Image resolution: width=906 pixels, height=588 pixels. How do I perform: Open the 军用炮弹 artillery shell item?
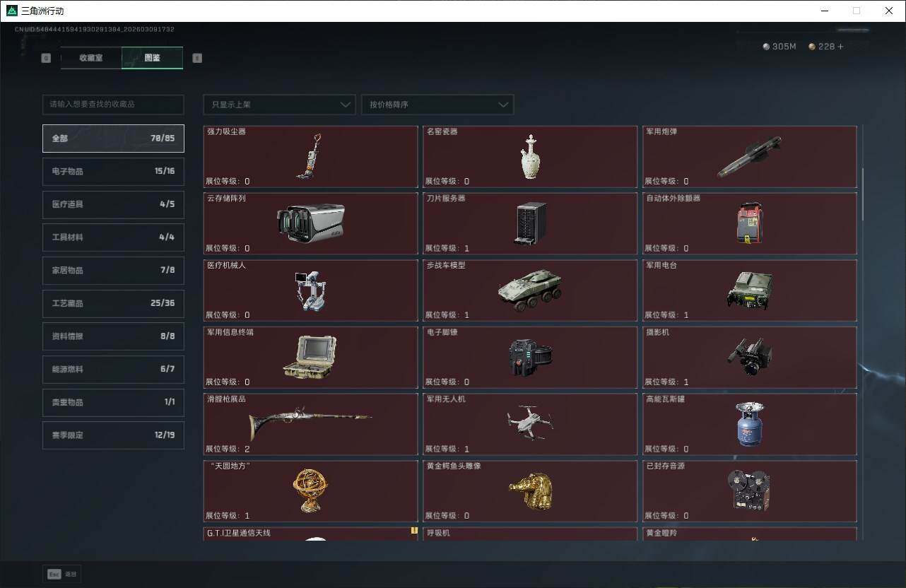click(749, 157)
